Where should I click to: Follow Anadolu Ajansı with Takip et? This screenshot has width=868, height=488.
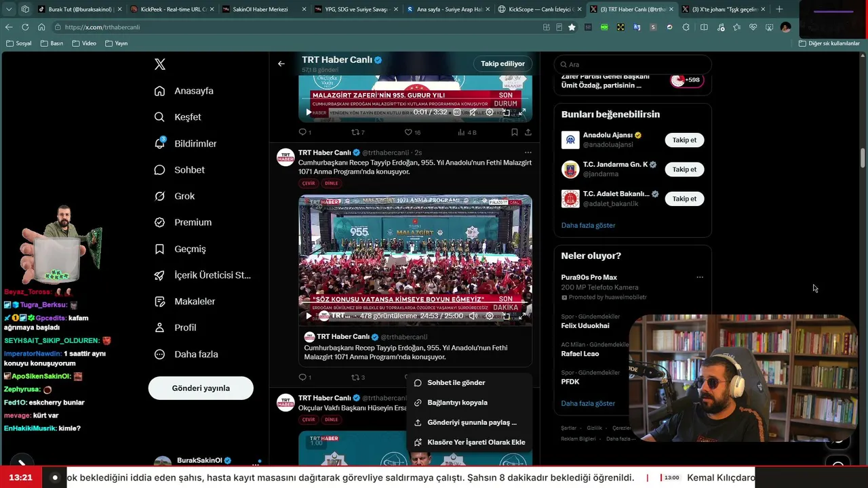coord(684,140)
